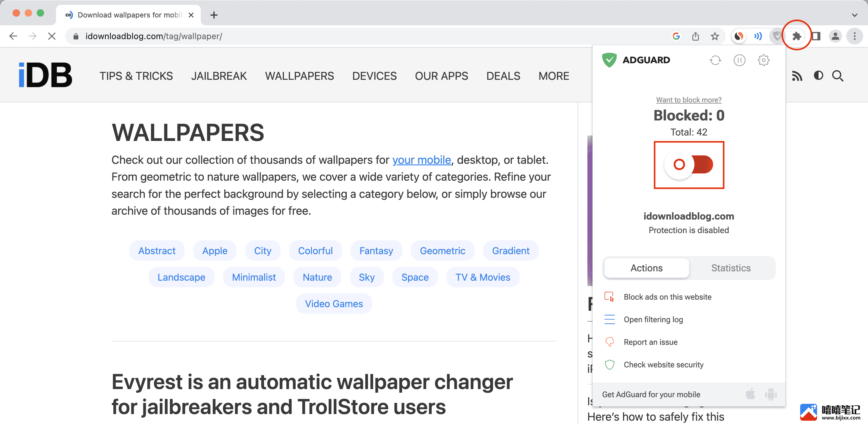The image size is (868, 424).
Task: Open TIPS & TRICKS nav menu
Action: pos(136,76)
